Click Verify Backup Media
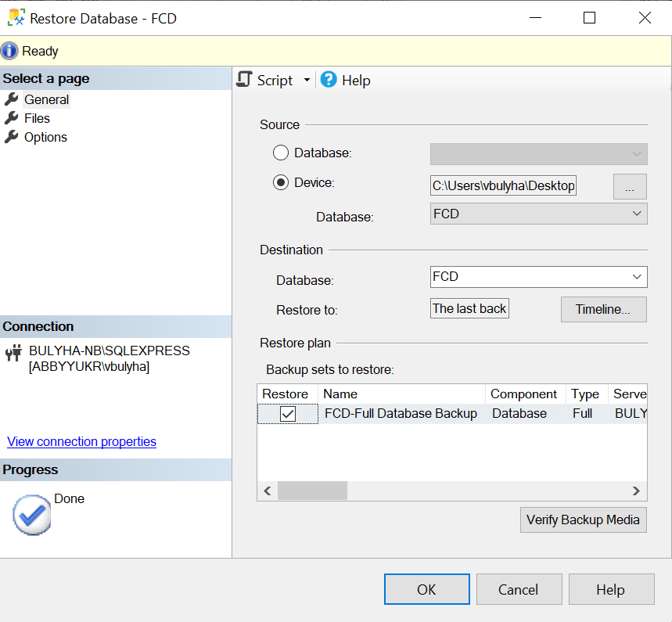This screenshot has width=672, height=622. pos(584,520)
